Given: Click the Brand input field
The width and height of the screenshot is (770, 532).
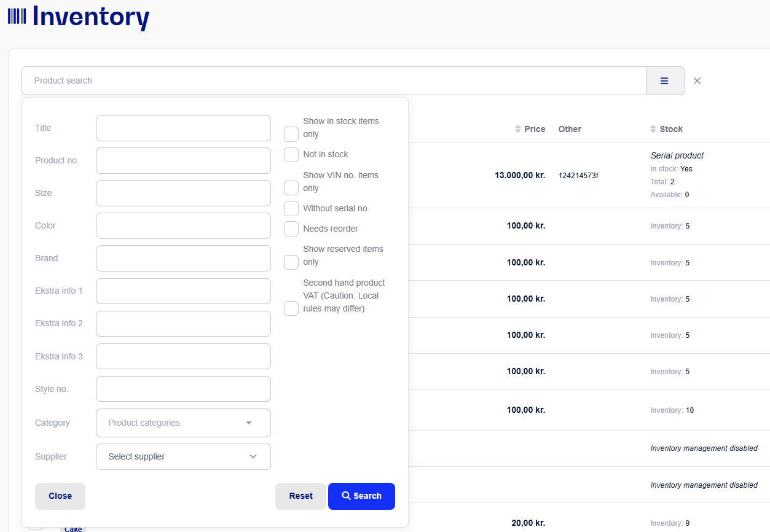Looking at the screenshot, I should click(183, 258).
